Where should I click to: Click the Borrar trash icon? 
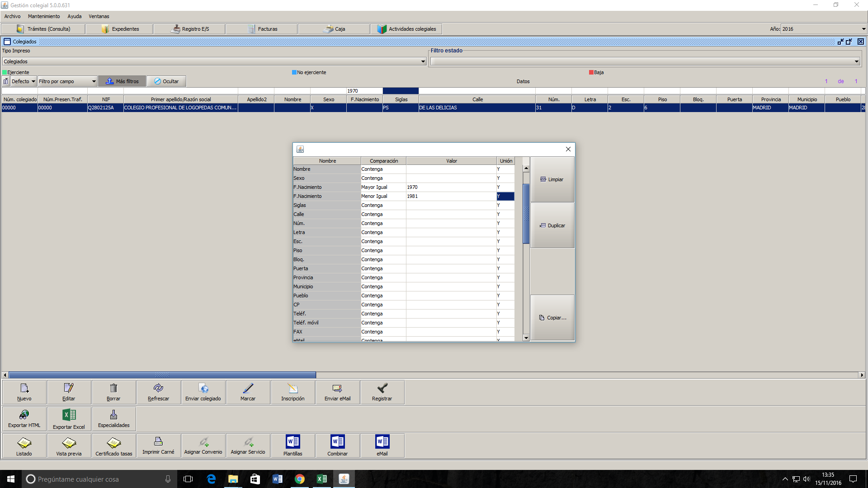tap(113, 388)
